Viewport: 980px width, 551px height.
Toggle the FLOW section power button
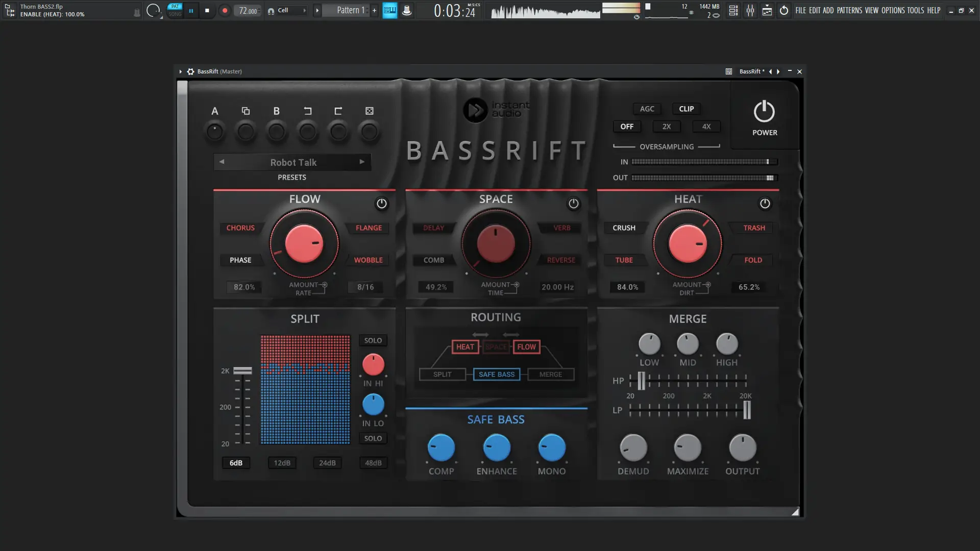tap(381, 204)
